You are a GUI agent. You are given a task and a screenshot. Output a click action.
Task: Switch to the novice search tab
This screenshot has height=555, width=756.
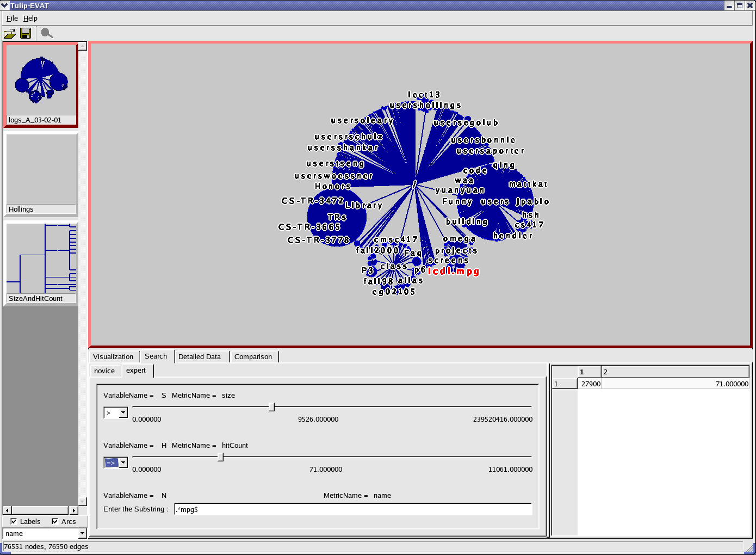[x=104, y=371]
